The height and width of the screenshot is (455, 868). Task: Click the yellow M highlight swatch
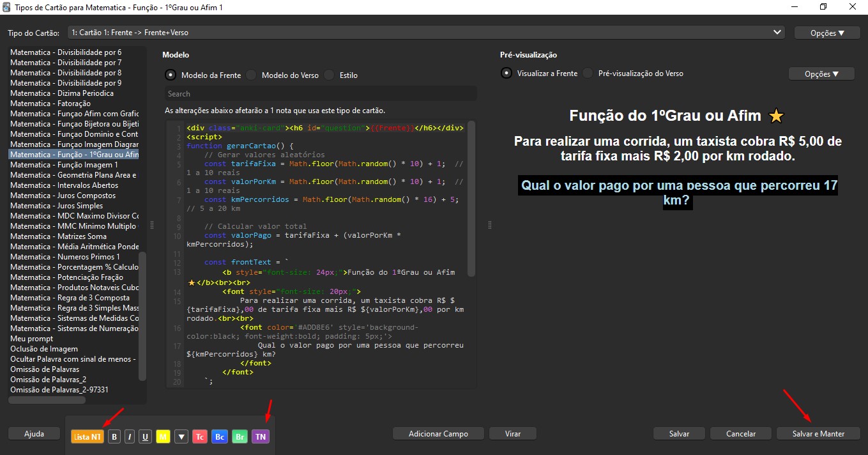pos(163,436)
